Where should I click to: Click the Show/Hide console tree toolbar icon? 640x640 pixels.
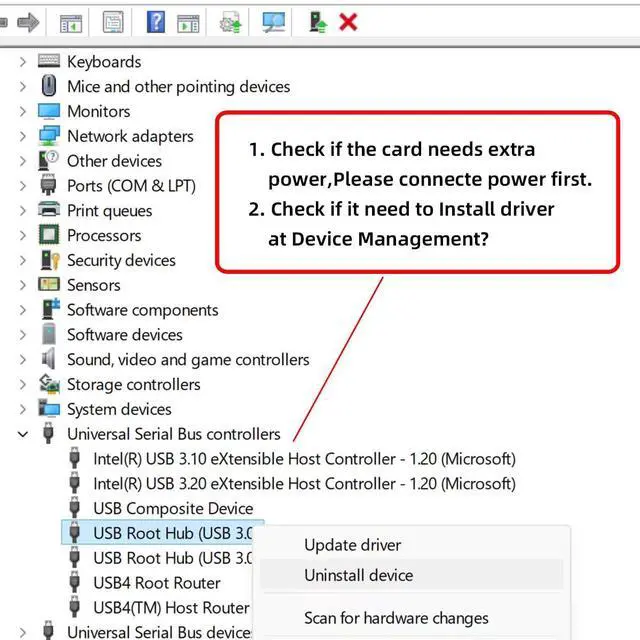(x=71, y=21)
